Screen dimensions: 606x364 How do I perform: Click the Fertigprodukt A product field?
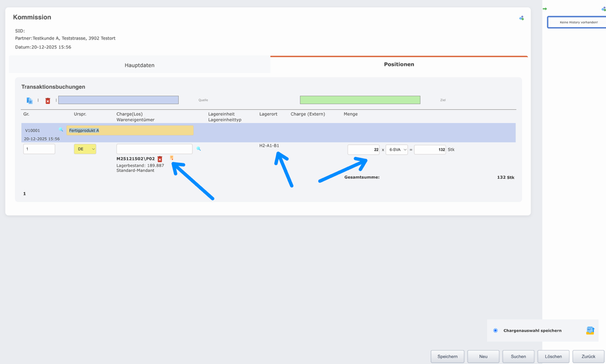point(130,130)
